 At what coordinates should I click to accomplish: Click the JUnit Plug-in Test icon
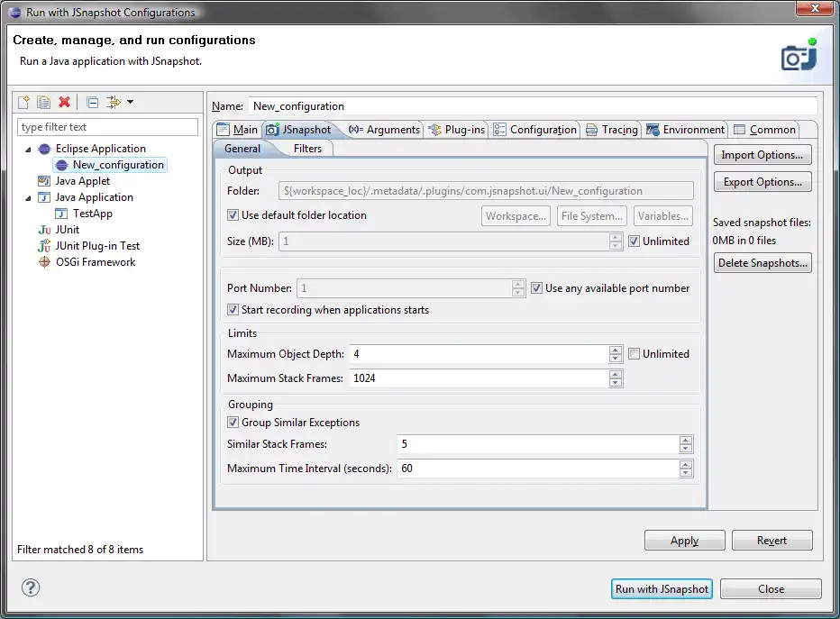point(44,246)
